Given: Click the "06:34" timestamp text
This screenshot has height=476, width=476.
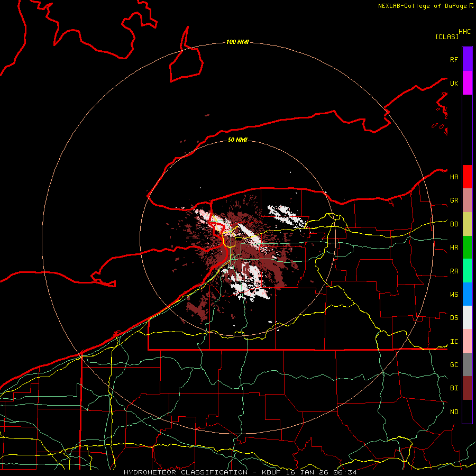Looking at the screenshot, I should [345, 472].
